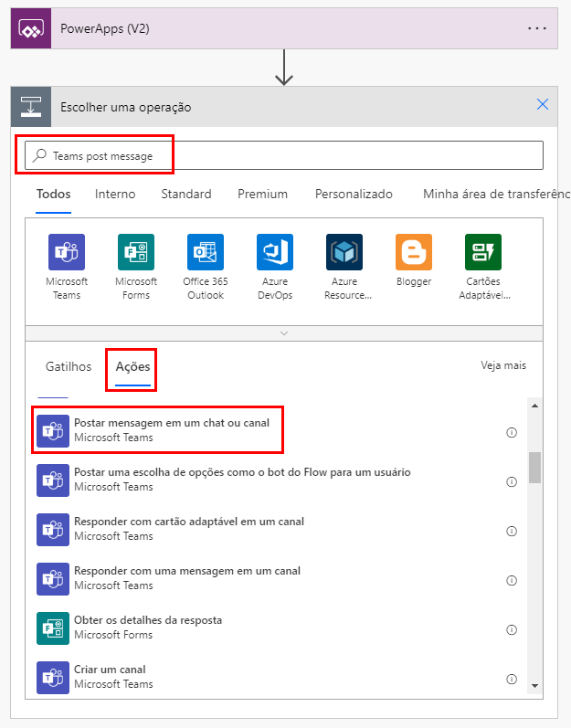Click the Escolher uma operação step icon
The image size is (571, 728).
point(31,107)
